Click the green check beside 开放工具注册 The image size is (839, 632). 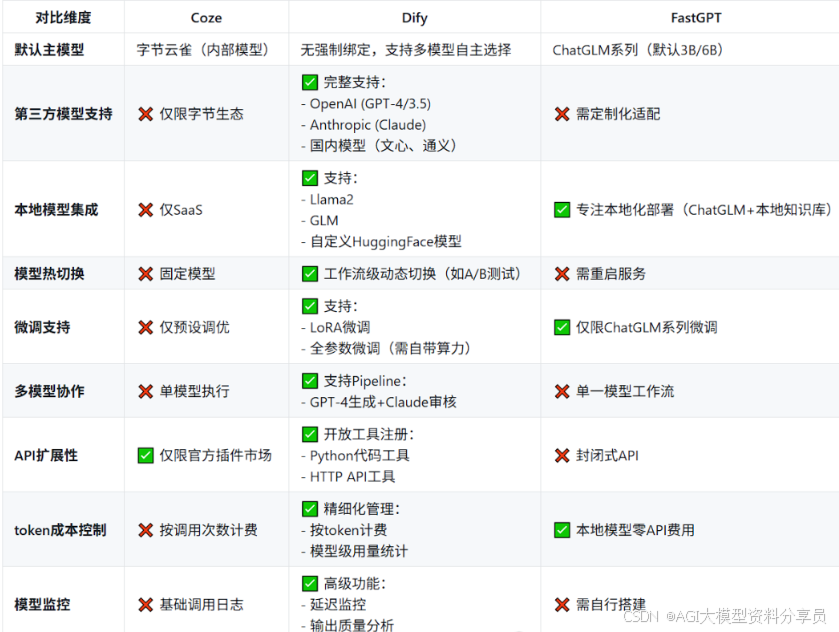pos(310,434)
